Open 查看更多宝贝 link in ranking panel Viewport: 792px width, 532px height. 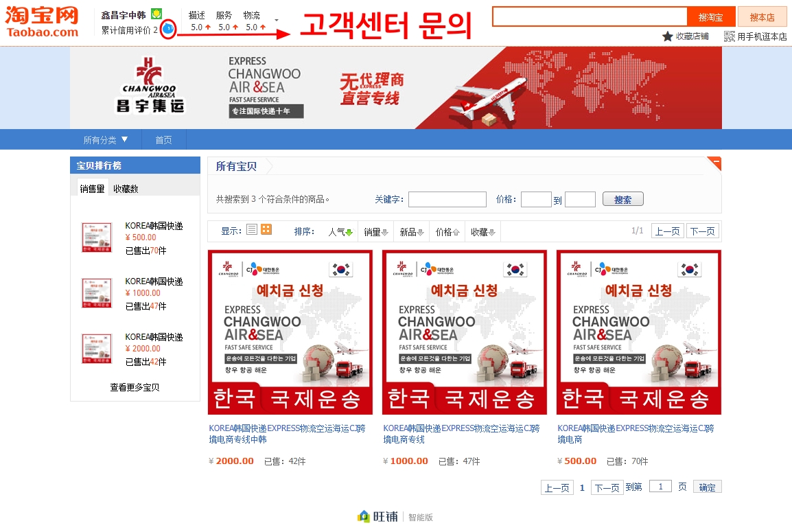pyautogui.click(x=135, y=388)
